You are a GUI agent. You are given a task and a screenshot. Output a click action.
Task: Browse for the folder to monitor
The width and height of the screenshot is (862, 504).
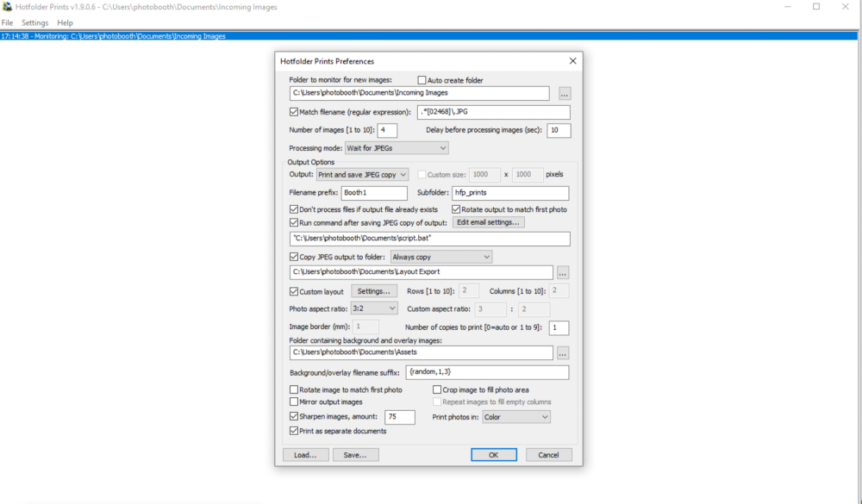pos(565,94)
